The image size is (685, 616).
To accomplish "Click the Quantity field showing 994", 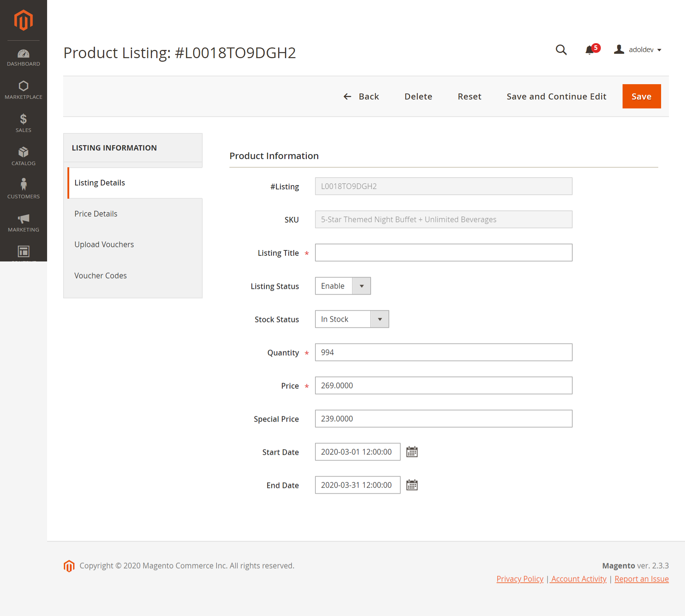I will (443, 352).
